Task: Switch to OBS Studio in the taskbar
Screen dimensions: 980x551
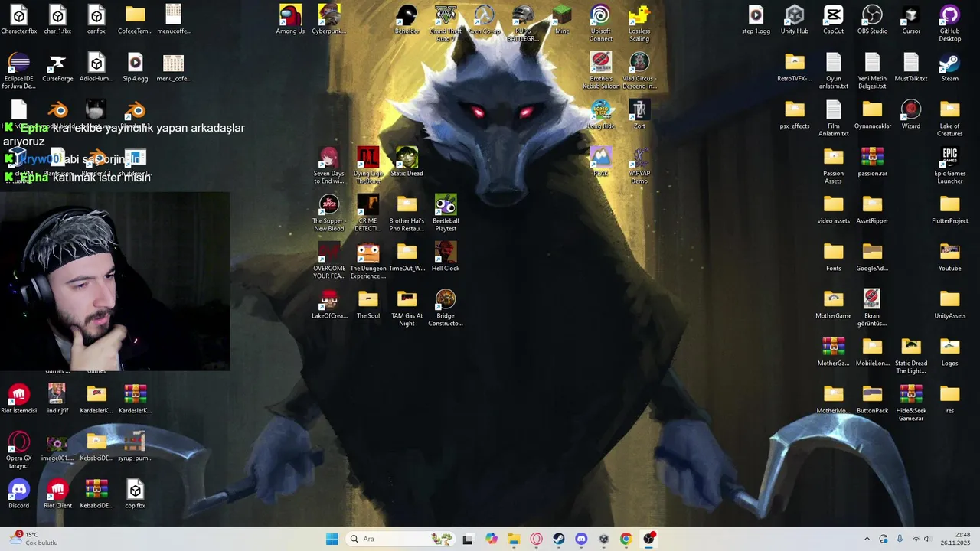Action: (648, 539)
